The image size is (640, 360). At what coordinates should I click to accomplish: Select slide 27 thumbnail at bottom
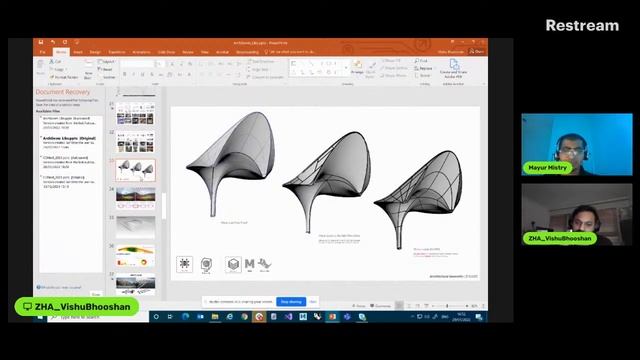135,284
